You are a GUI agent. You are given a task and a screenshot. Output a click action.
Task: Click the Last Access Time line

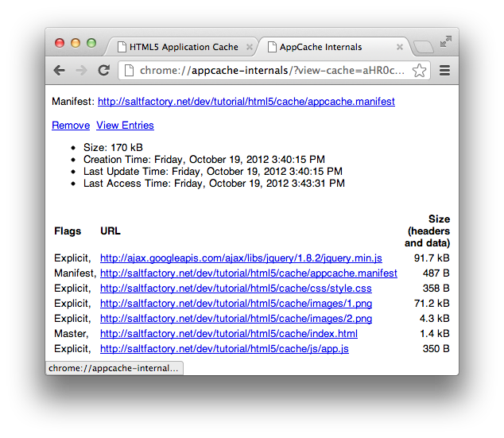coord(214,183)
